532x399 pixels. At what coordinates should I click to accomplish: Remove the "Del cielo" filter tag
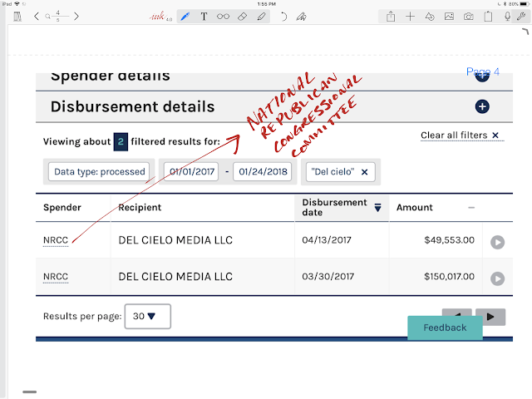[x=364, y=172]
